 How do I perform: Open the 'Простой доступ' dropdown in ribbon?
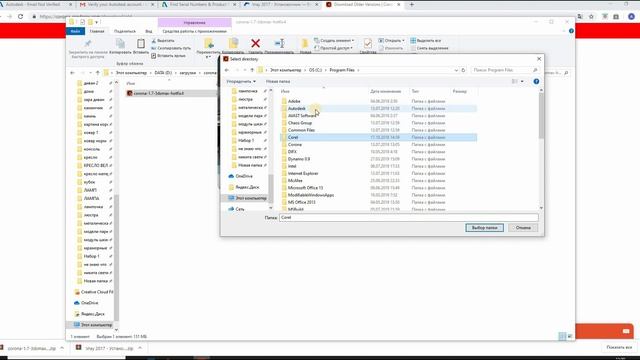pos(333,48)
